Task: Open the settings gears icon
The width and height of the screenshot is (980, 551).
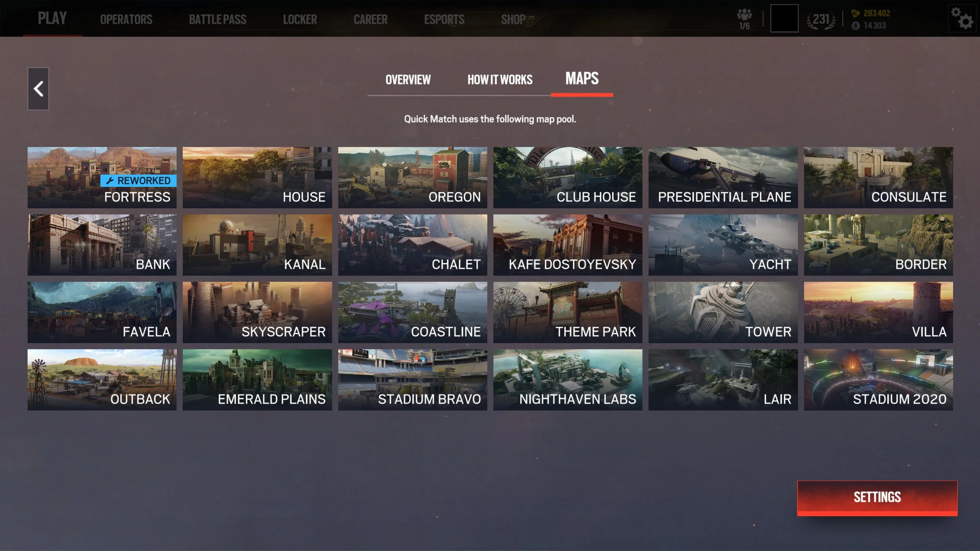Action: [962, 18]
